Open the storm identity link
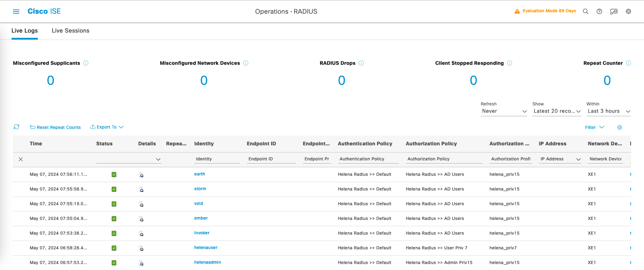The height and width of the screenshot is (270, 644). click(x=200, y=189)
